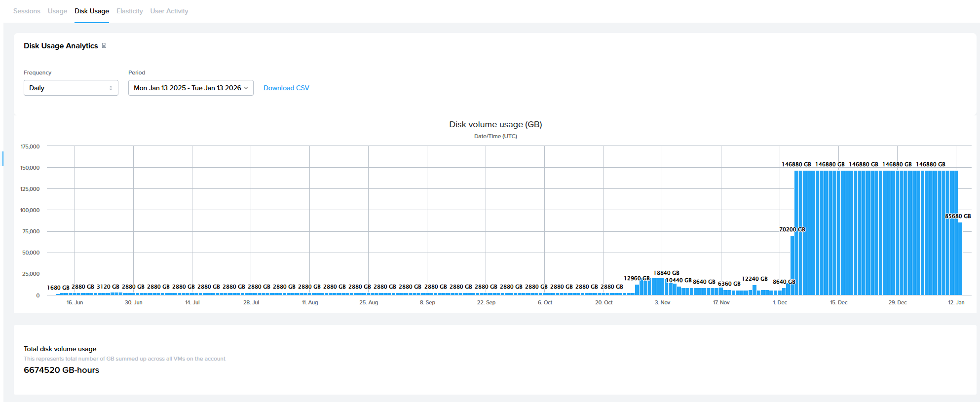Open the Frequency dropdown set to Daily

click(71, 88)
